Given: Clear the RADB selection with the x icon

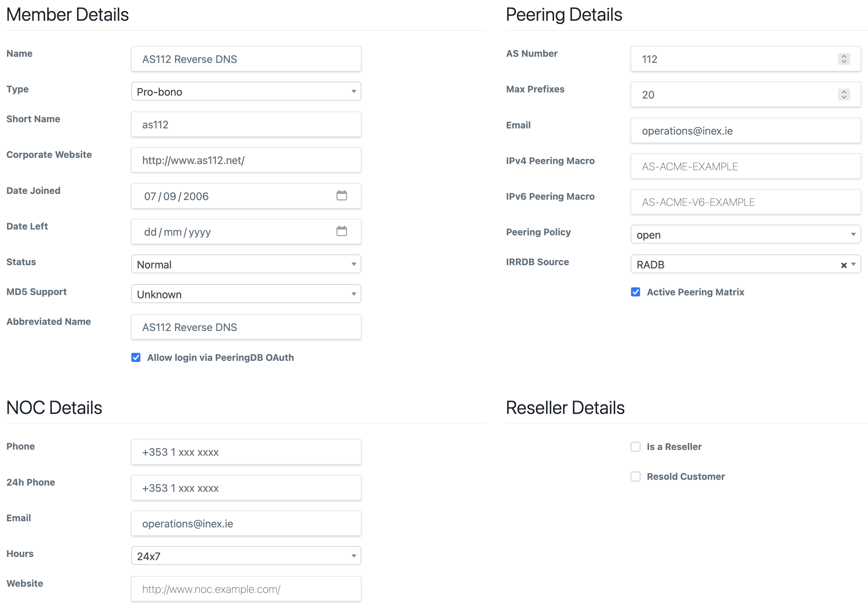Looking at the screenshot, I should [843, 265].
